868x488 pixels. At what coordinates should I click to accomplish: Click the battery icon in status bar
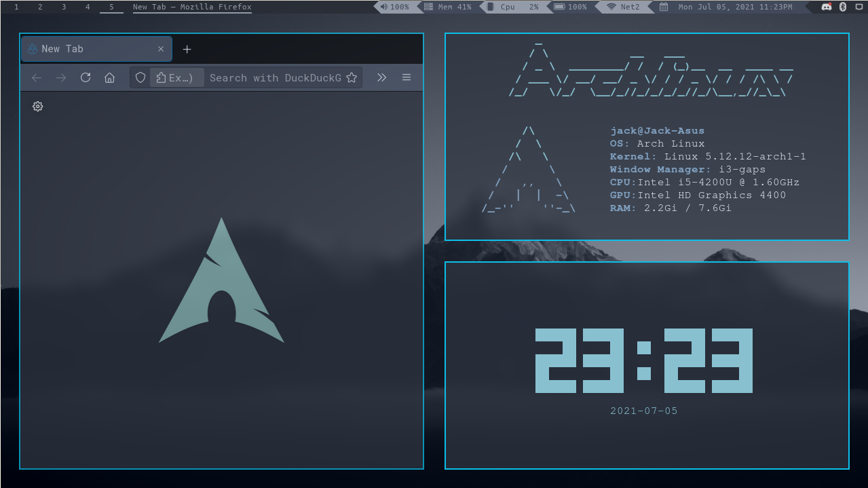(x=559, y=7)
